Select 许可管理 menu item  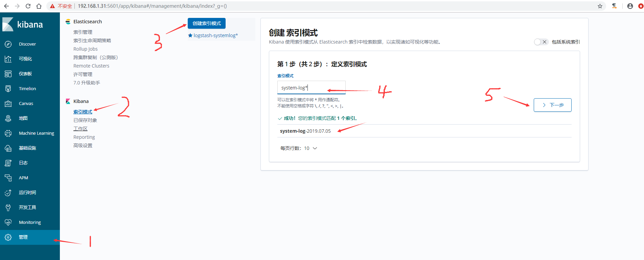coord(83,74)
